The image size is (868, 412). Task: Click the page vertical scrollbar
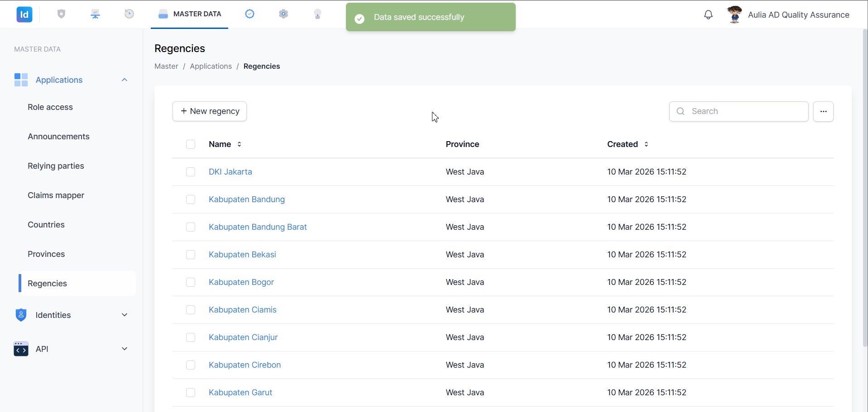865,188
